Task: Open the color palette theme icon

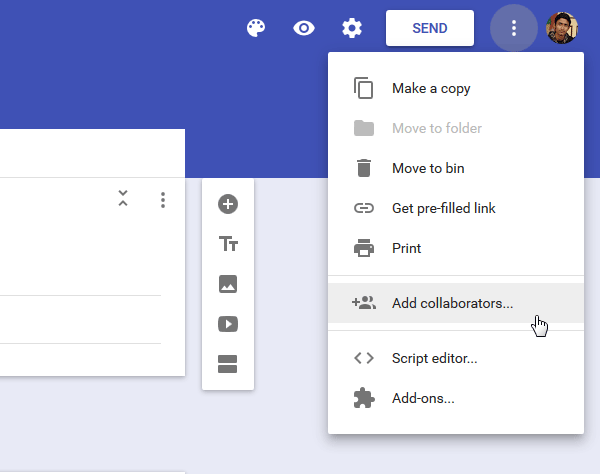Action: [256, 28]
